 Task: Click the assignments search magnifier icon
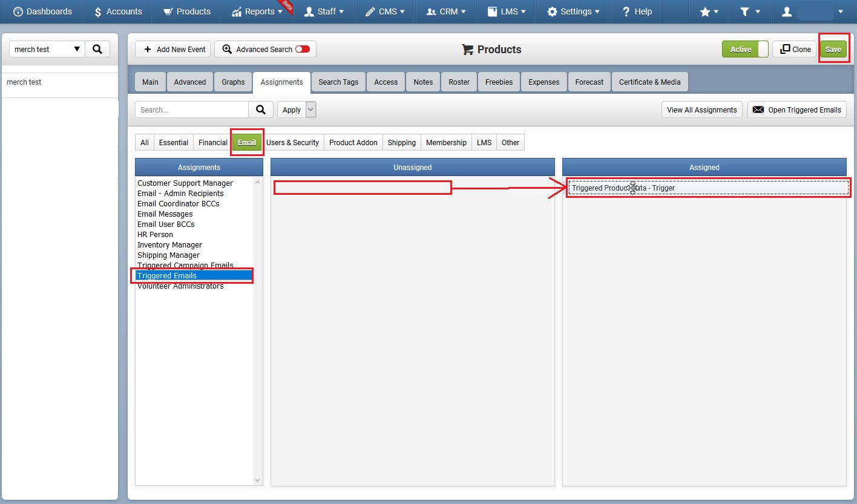(261, 110)
